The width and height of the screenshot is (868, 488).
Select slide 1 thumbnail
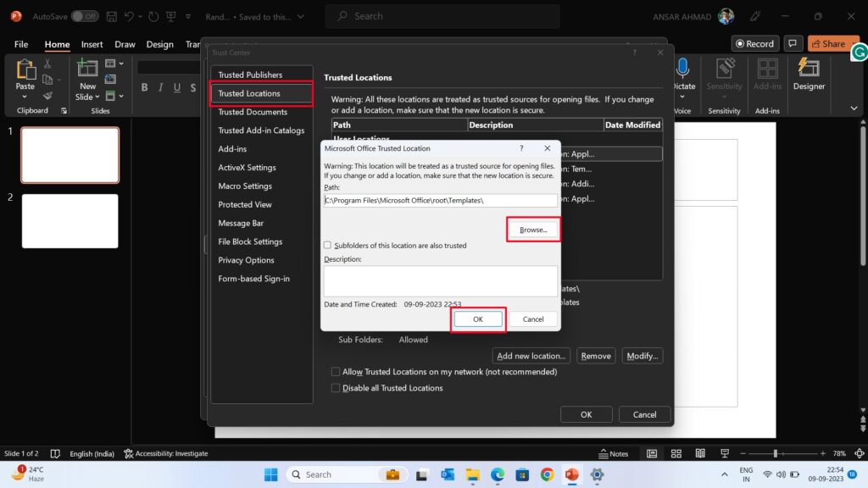coord(70,155)
